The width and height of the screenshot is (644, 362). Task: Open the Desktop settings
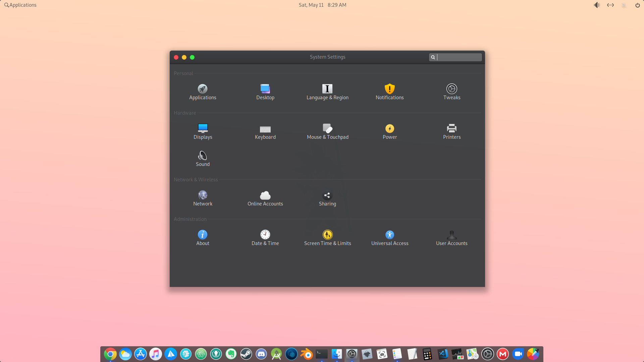265,92
